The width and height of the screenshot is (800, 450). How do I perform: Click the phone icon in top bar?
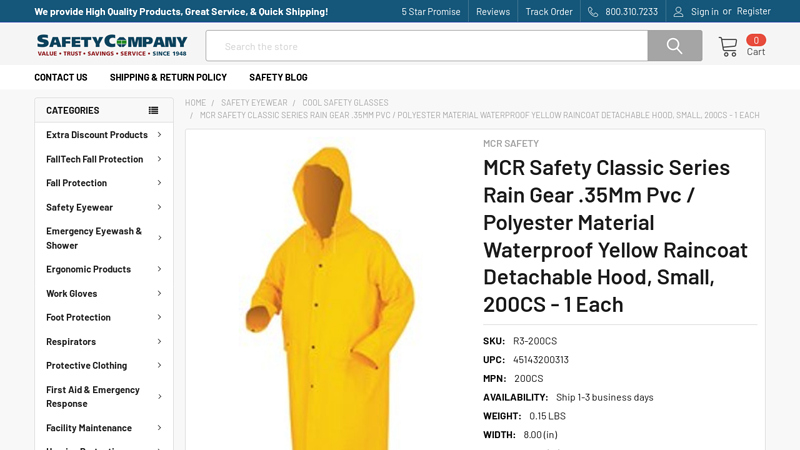pyautogui.click(x=592, y=11)
